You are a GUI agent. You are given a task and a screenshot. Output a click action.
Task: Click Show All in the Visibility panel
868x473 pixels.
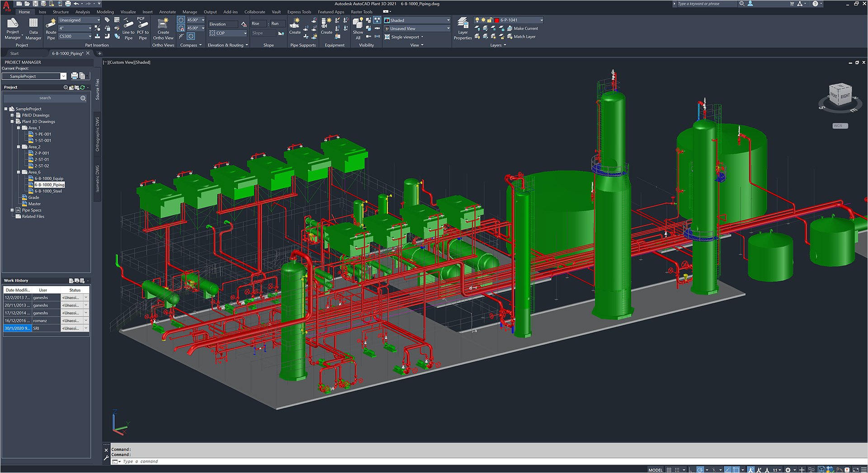pyautogui.click(x=358, y=28)
